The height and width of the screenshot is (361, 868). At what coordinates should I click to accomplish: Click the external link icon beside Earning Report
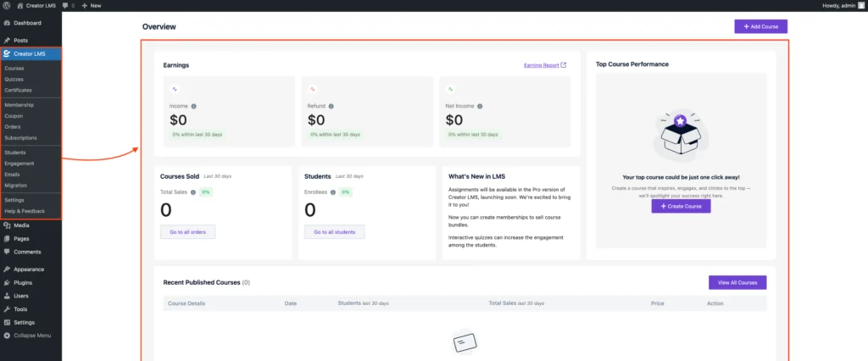(564, 64)
